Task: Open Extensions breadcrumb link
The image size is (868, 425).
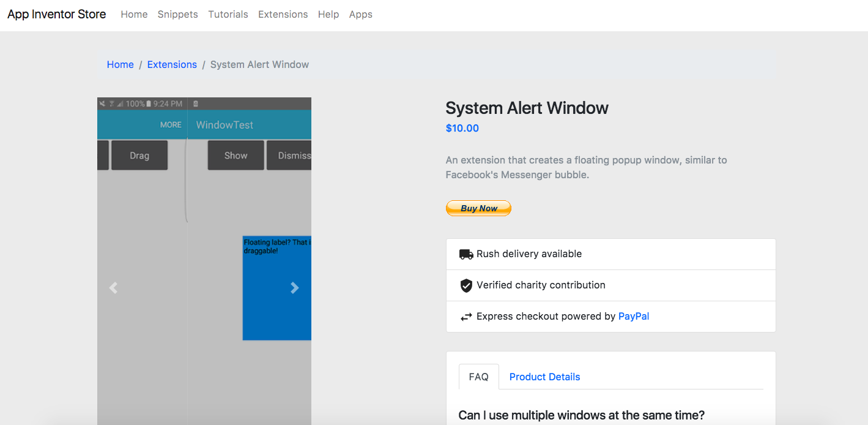Action: [x=172, y=65]
